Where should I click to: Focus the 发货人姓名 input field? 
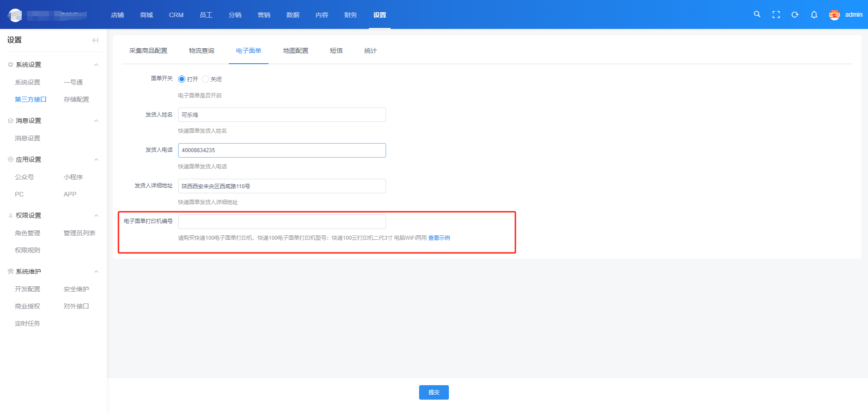pos(282,115)
